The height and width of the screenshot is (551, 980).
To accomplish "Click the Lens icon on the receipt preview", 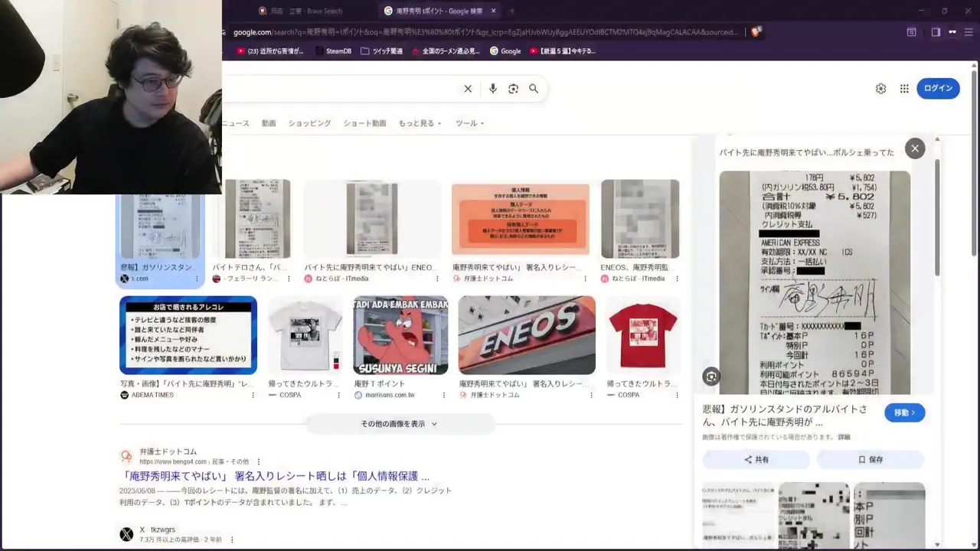I will tap(711, 376).
